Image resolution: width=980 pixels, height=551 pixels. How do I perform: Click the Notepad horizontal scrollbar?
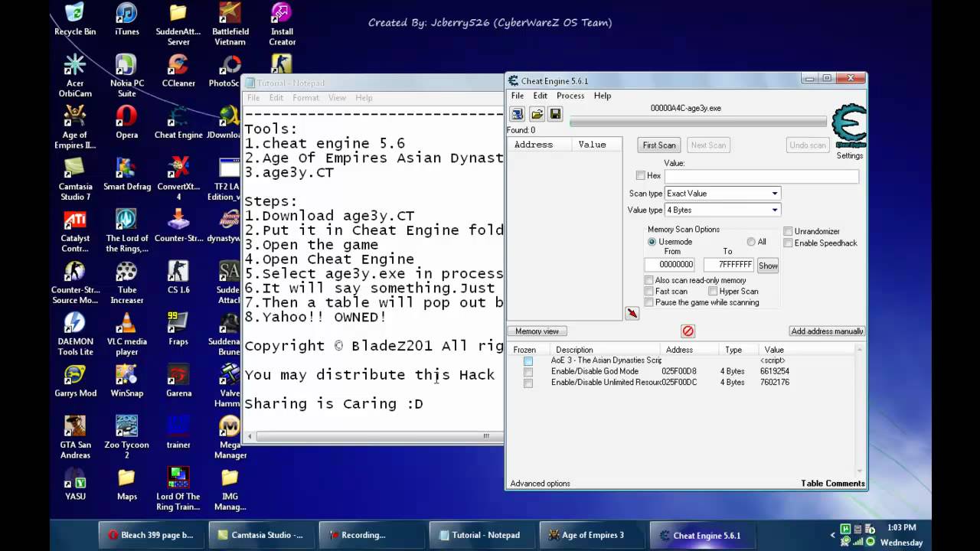[373, 436]
